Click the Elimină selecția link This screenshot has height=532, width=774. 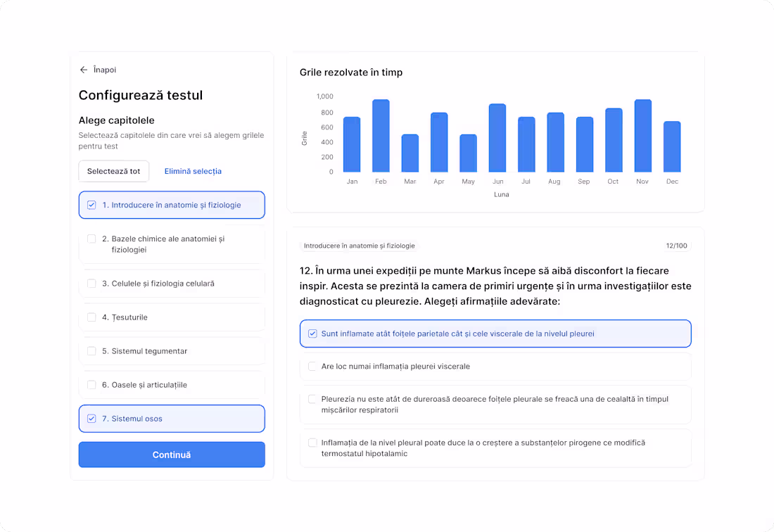(193, 171)
